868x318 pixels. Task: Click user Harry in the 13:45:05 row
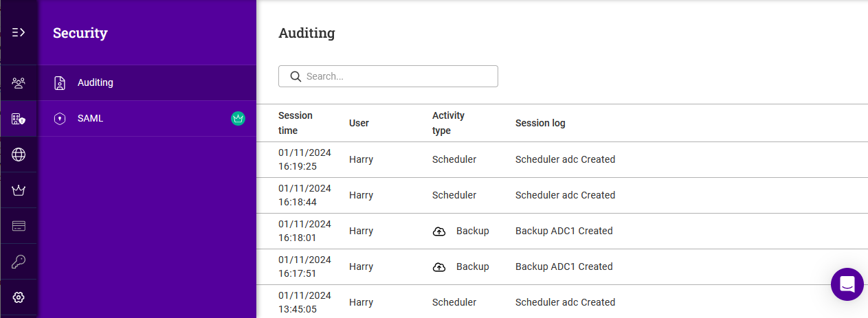click(x=361, y=302)
